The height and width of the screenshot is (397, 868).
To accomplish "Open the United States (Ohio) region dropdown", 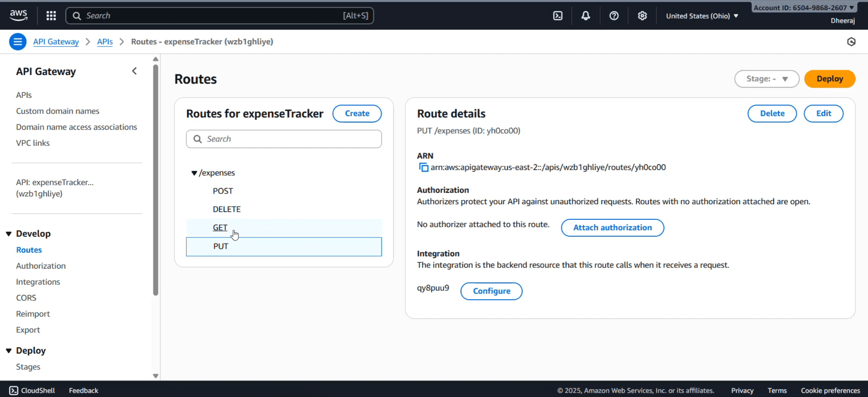I will click(702, 16).
